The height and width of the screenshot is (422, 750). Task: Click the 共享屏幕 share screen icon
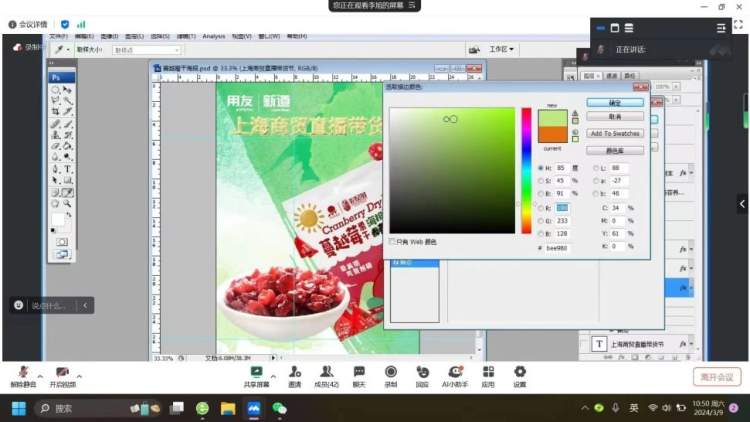(257, 372)
